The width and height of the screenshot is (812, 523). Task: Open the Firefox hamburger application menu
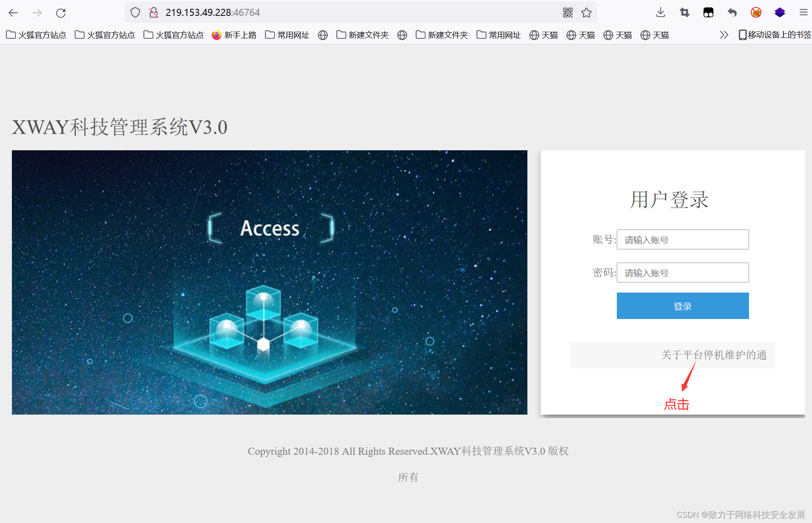tap(803, 12)
